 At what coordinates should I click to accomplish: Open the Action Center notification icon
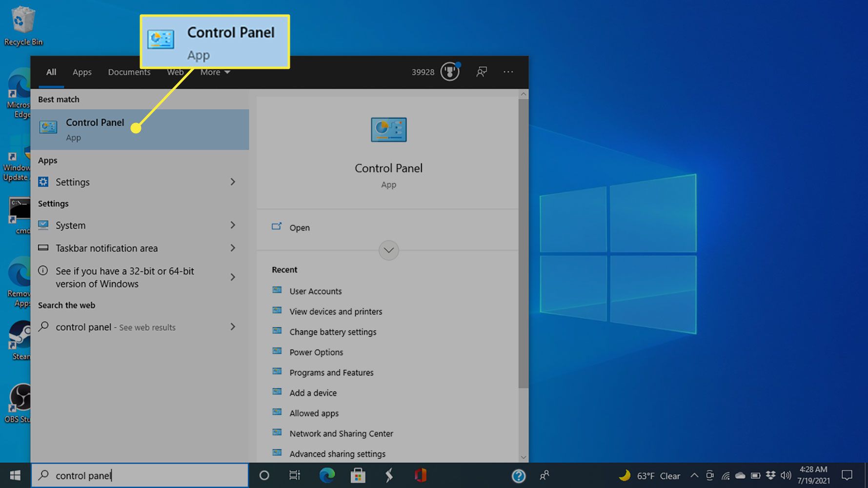[847, 475]
